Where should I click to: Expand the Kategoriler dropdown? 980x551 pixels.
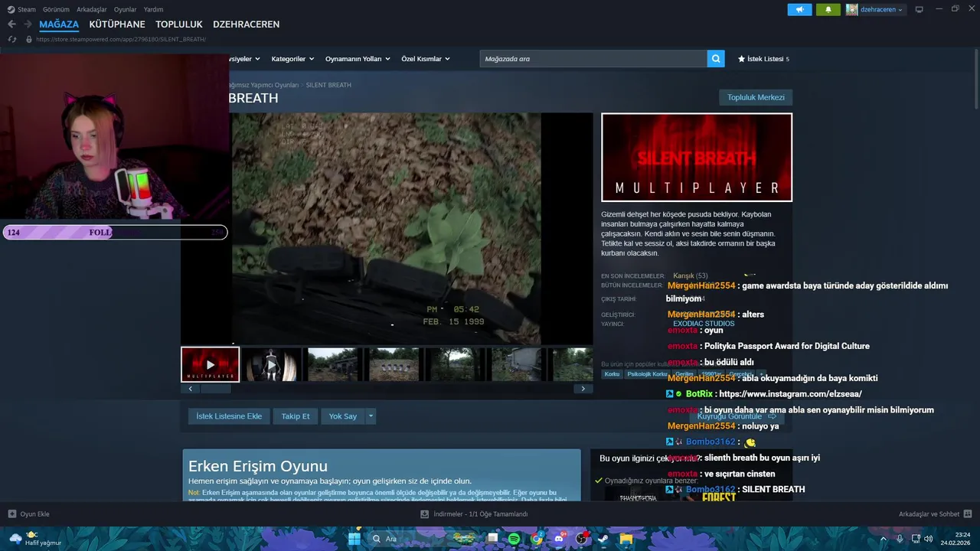[292, 59]
